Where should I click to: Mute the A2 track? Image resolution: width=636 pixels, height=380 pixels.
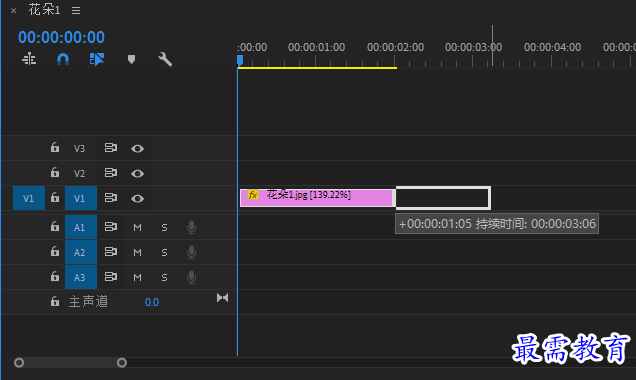point(138,253)
